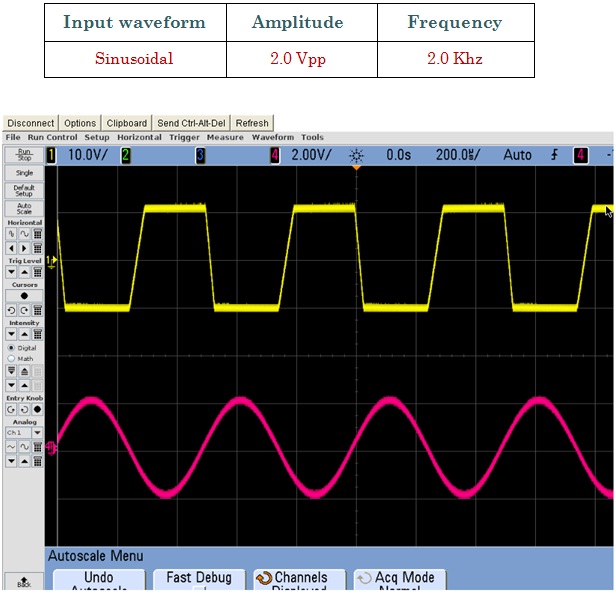Click the Default Setup button
The width and height of the screenshot is (616, 592).
point(24,191)
